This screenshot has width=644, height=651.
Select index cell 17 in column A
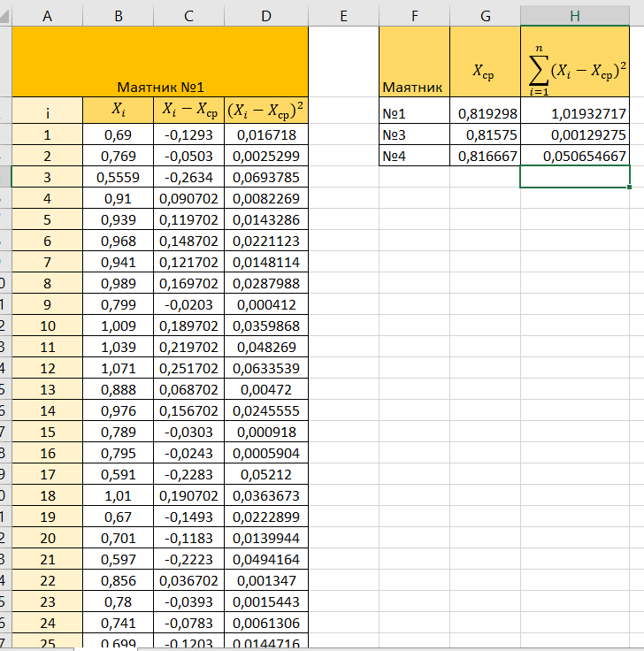pos(48,474)
